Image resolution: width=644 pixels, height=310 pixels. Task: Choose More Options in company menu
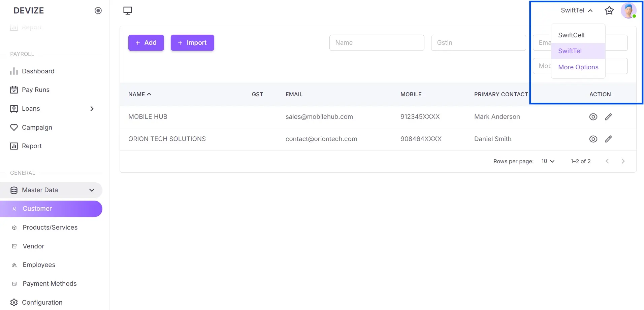point(578,67)
